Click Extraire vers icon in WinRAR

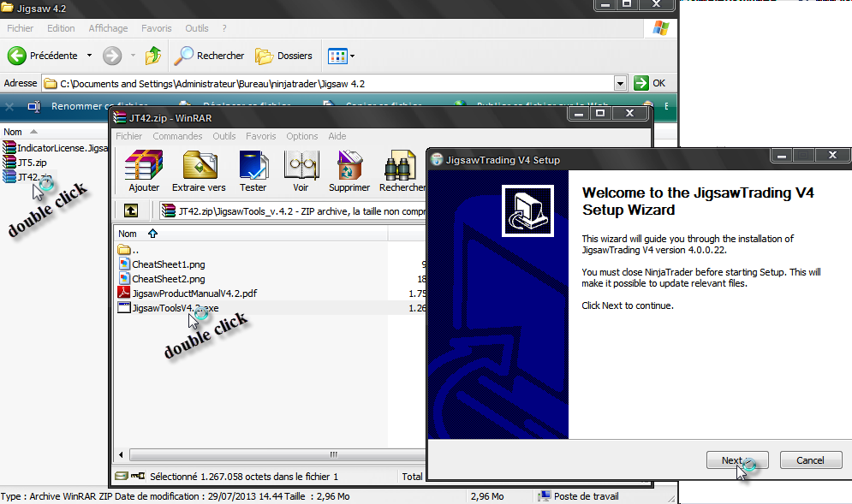199,164
